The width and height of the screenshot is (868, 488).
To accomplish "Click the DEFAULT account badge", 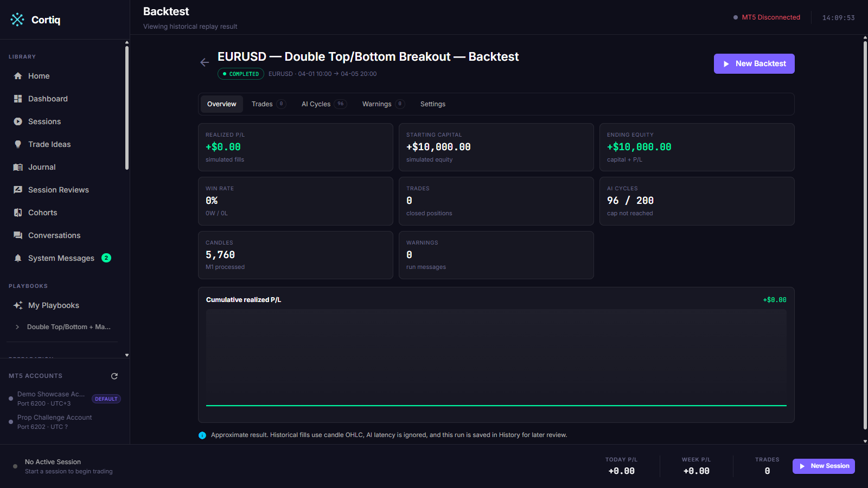I will (106, 399).
